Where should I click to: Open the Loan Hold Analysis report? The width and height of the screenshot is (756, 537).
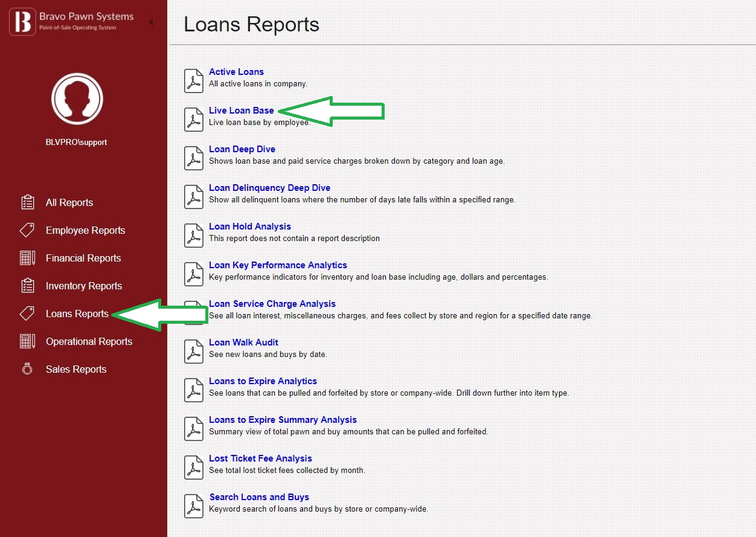[x=250, y=227]
